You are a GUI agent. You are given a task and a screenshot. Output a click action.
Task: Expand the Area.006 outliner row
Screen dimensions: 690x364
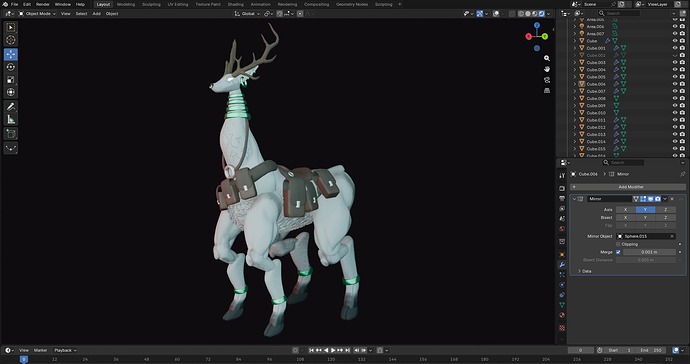pyautogui.click(x=575, y=26)
